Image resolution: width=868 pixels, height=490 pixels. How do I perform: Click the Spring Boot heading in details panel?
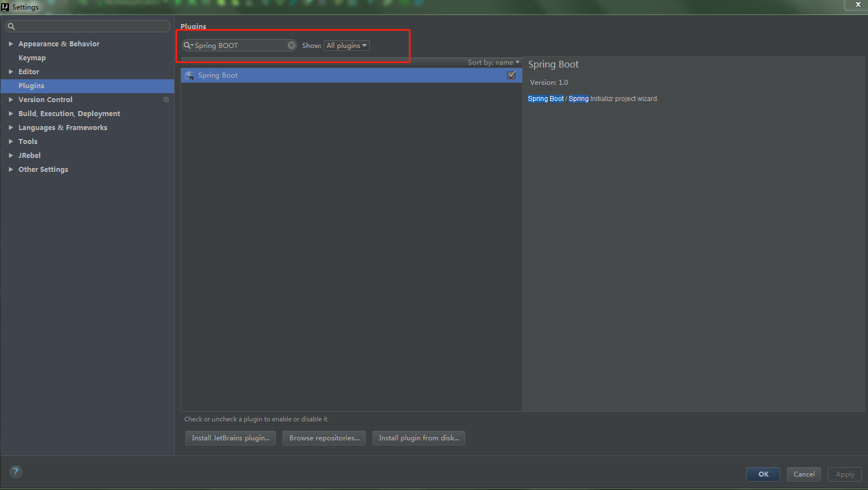click(x=554, y=64)
